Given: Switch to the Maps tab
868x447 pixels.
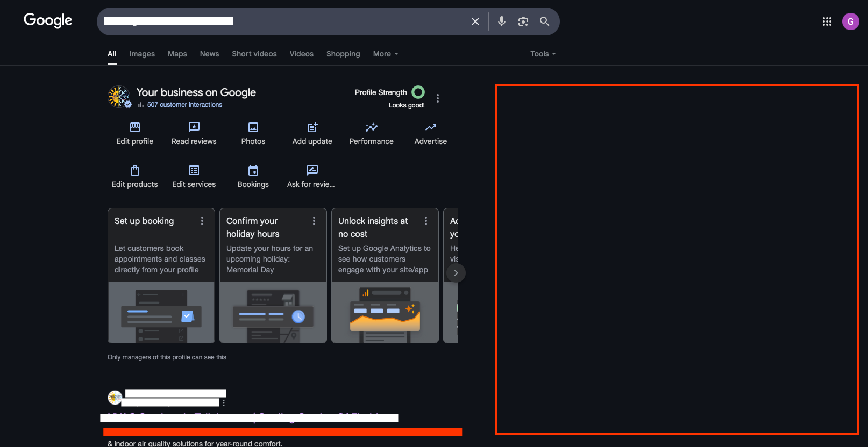Looking at the screenshot, I should click(x=177, y=54).
